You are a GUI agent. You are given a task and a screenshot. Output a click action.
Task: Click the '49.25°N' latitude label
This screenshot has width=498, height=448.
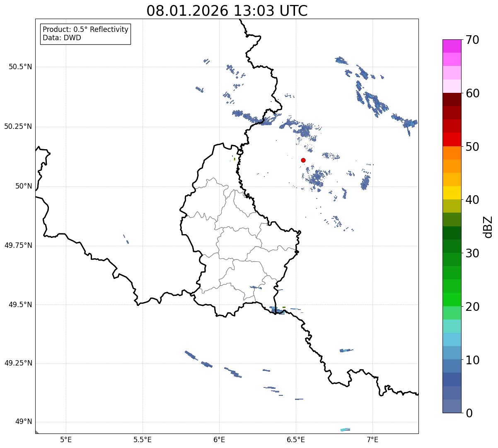[x=18, y=363]
